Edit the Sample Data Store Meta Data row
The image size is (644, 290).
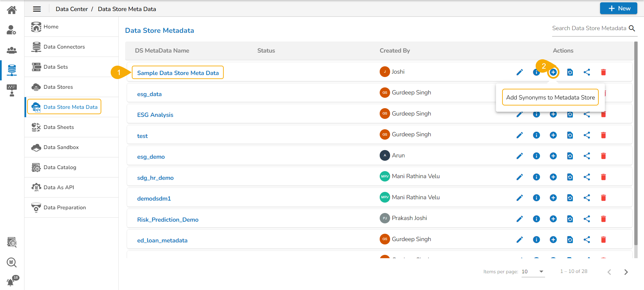[520, 72]
